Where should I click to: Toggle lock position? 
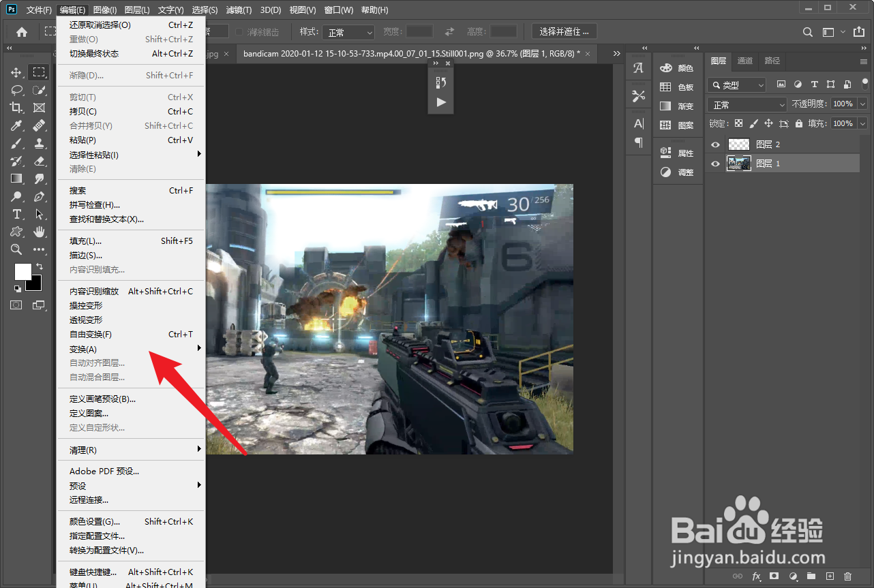pyautogui.click(x=768, y=123)
